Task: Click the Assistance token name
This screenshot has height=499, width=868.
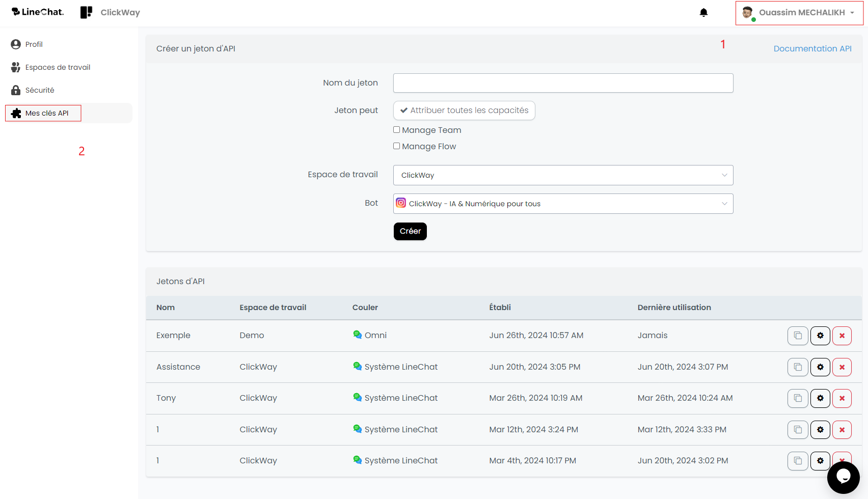Action: coord(178,367)
